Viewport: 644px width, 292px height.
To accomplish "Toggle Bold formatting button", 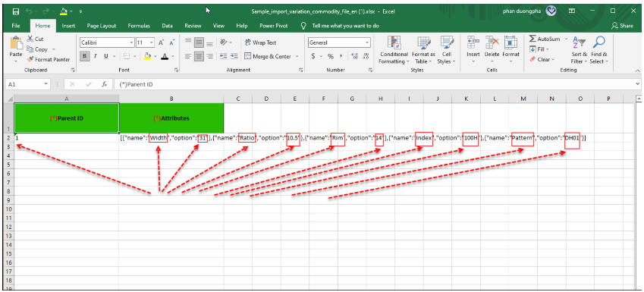I will tap(85, 56).
